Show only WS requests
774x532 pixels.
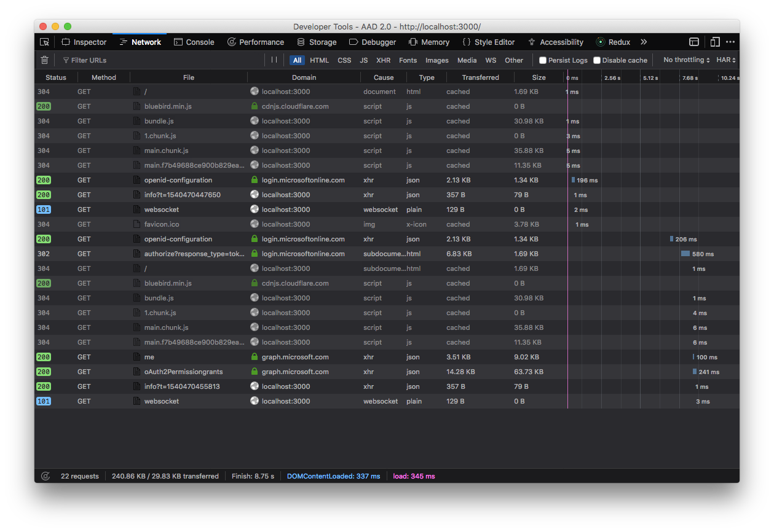point(491,60)
